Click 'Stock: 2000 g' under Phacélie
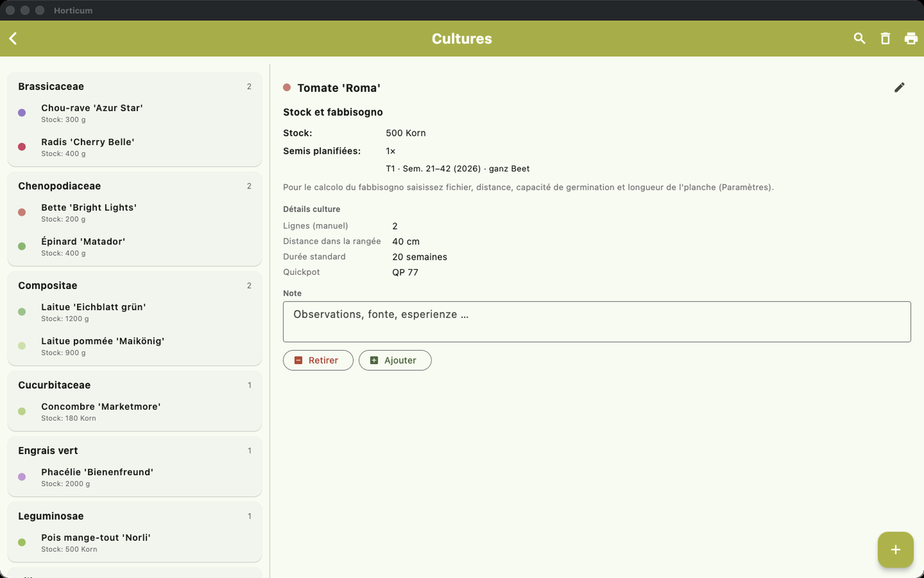The height and width of the screenshot is (578, 924). coord(66,484)
